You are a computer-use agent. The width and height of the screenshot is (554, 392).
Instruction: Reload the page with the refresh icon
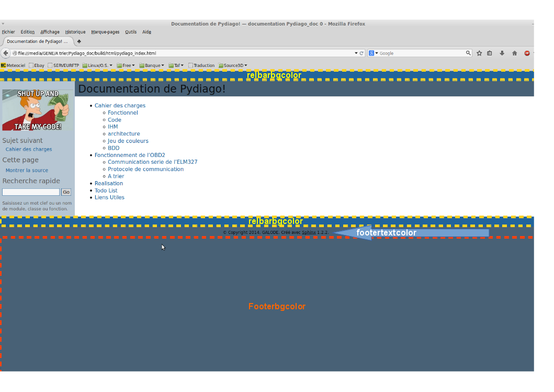click(361, 53)
